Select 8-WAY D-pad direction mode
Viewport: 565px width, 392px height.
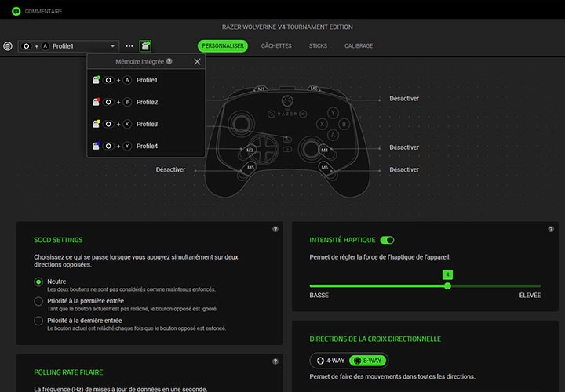click(x=368, y=361)
